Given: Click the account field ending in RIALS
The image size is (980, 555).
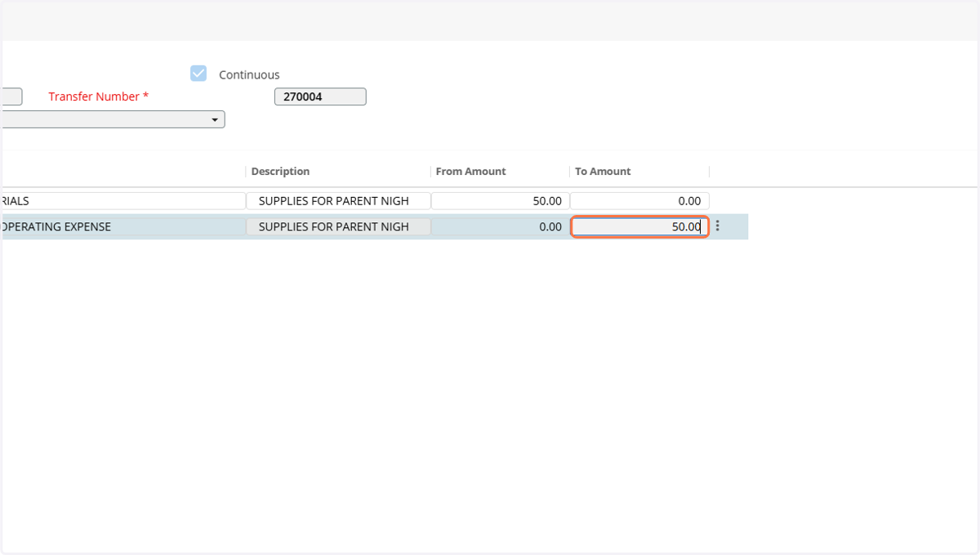Looking at the screenshot, I should click(x=122, y=201).
